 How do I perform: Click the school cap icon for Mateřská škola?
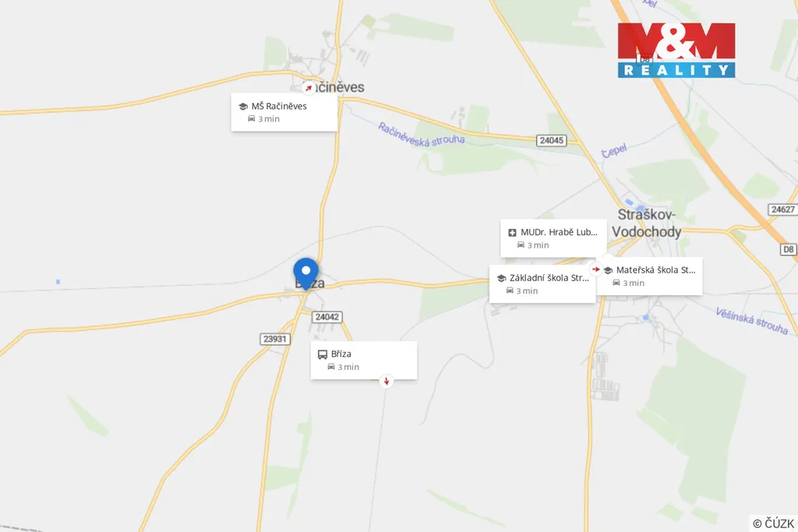click(608, 270)
